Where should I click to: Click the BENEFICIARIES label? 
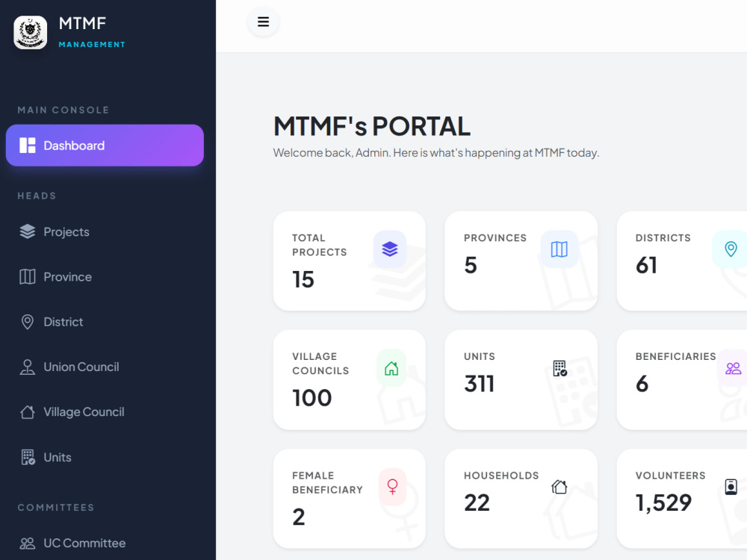coord(675,356)
